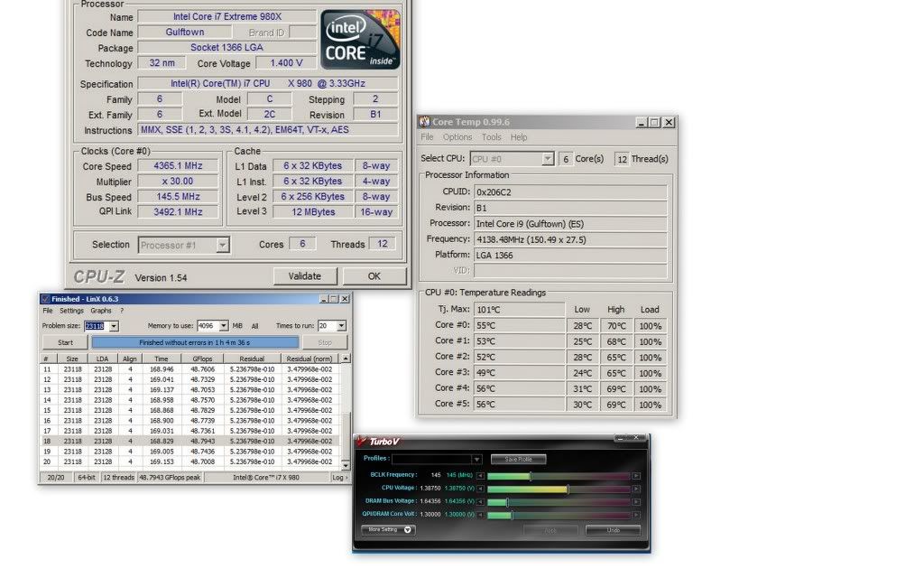Click the Time column header in LinX
Viewport: 924px width, 578px height.
(162, 359)
